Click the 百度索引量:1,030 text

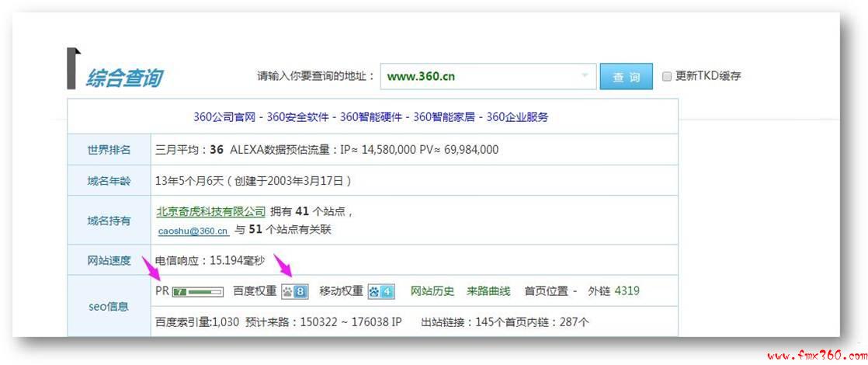[198, 322]
